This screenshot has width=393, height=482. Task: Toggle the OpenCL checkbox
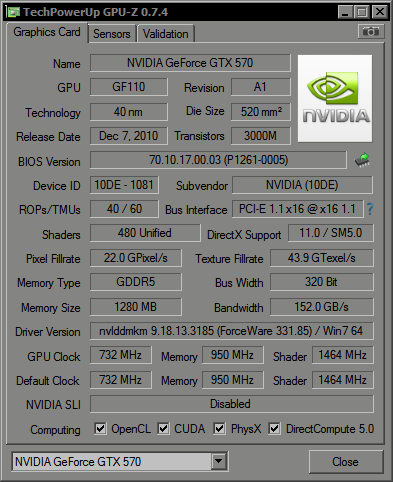(x=100, y=429)
